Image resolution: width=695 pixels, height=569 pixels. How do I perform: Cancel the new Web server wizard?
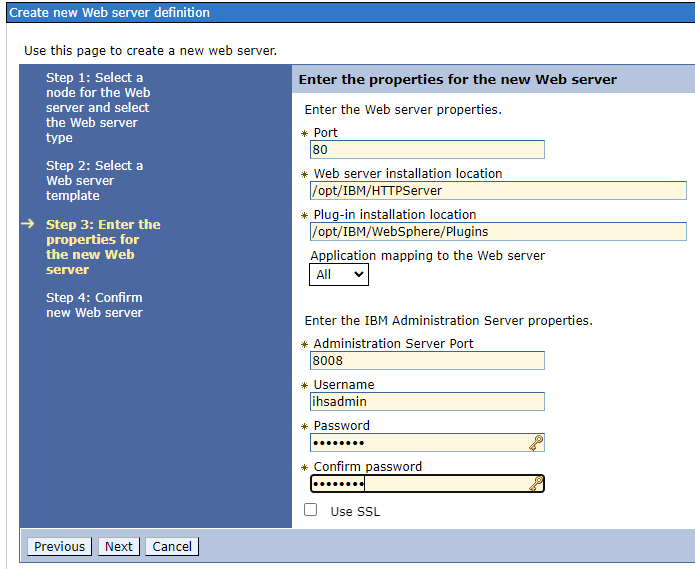pyautogui.click(x=172, y=546)
